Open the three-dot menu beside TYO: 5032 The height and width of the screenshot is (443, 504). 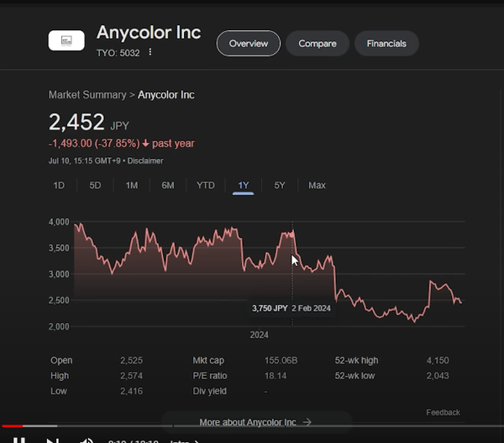(150, 52)
